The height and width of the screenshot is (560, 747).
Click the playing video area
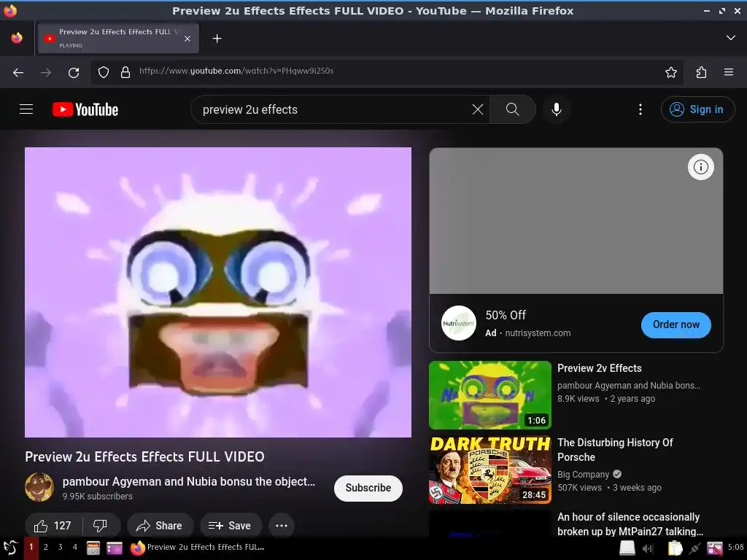click(218, 292)
